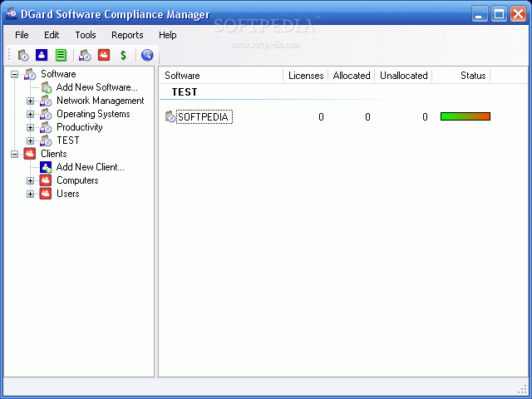The height and width of the screenshot is (399, 532).
Task: Select the Software root tree label
Action: pos(58,74)
